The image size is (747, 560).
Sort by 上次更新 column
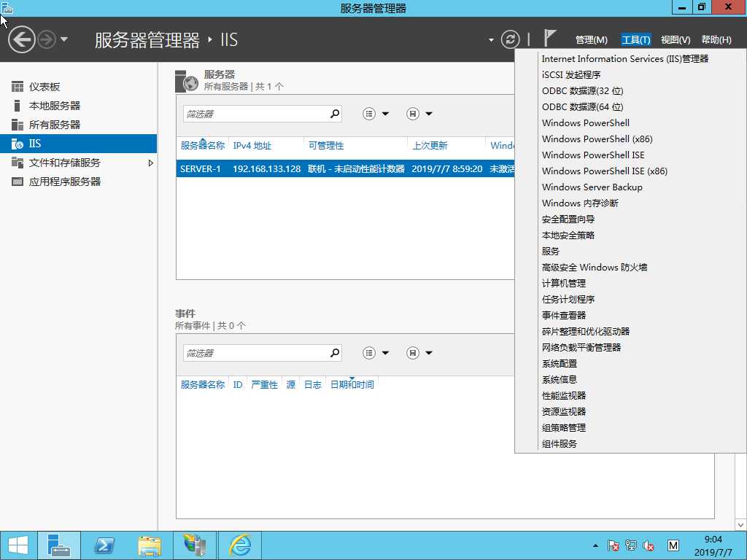[430, 146]
